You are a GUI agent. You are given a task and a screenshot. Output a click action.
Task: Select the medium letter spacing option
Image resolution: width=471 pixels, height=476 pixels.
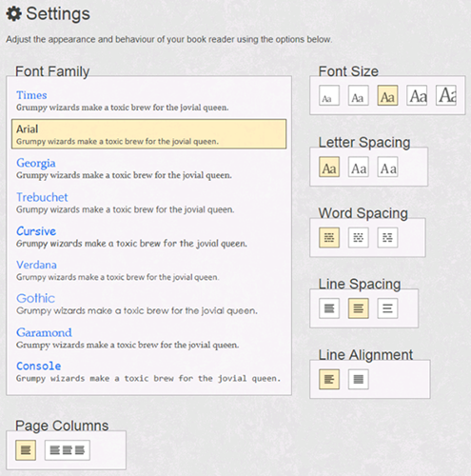[358, 167]
